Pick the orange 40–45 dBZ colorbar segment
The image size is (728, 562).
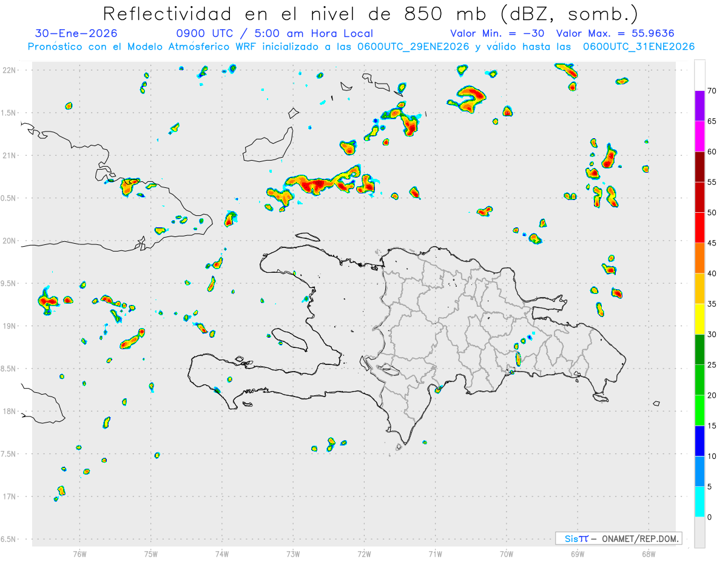point(699,258)
